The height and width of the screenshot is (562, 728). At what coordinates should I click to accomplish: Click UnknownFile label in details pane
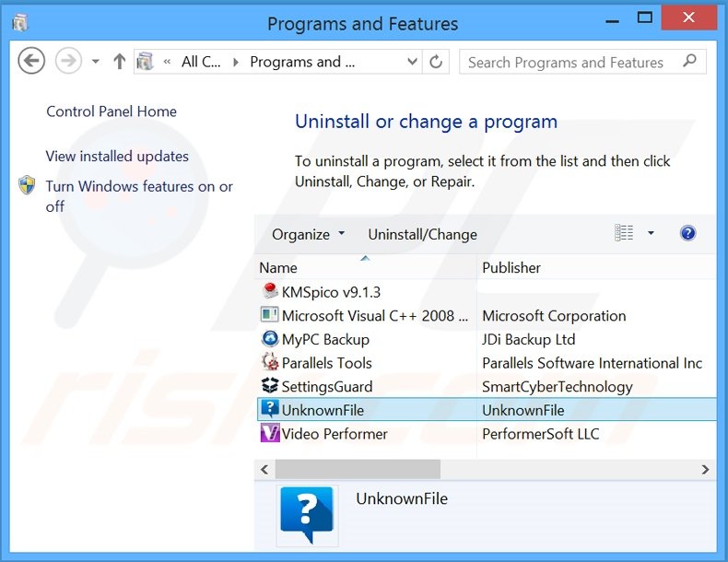coord(402,498)
